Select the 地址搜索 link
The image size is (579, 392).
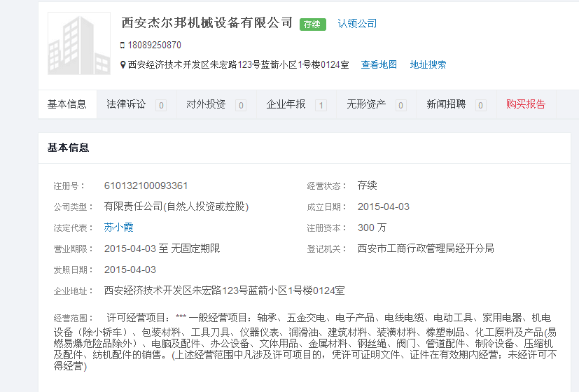tap(428, 65)
